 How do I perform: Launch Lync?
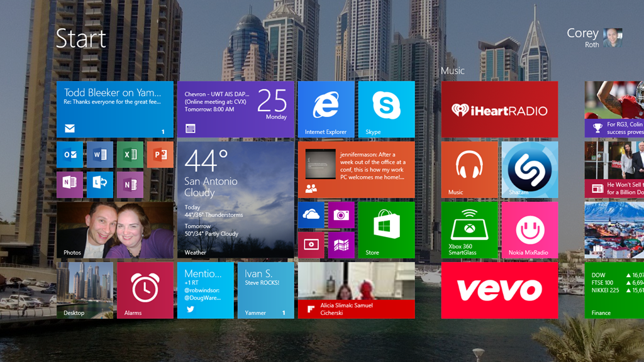click(100, 185)
